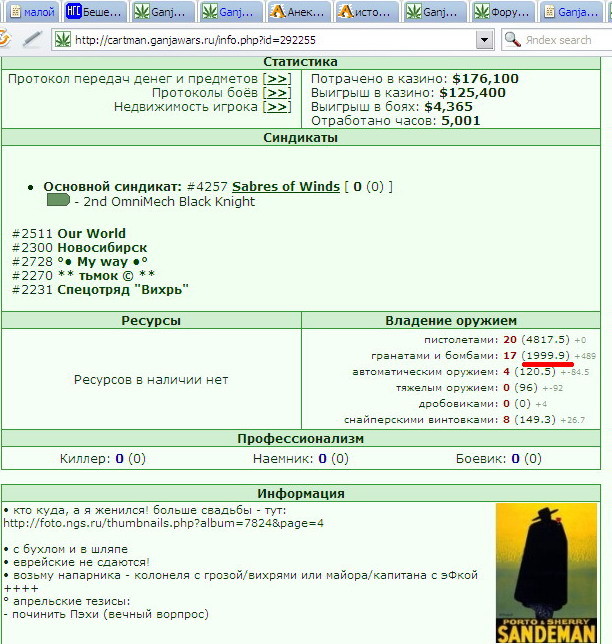Viewport: 612px width, 644px height.
Task: Click the pistols skill value (4817.5)
Action: tap(545, 340)
